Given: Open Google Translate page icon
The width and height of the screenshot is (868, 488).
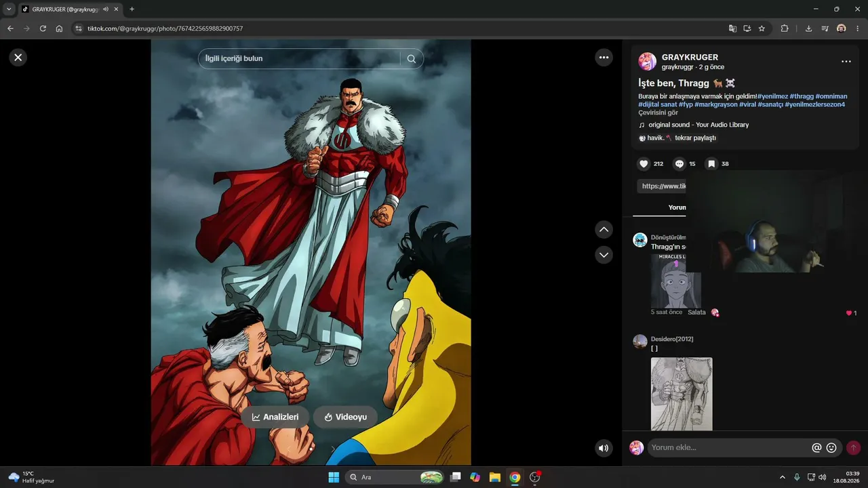Looking at the screenshot, I should click(732, 28).
